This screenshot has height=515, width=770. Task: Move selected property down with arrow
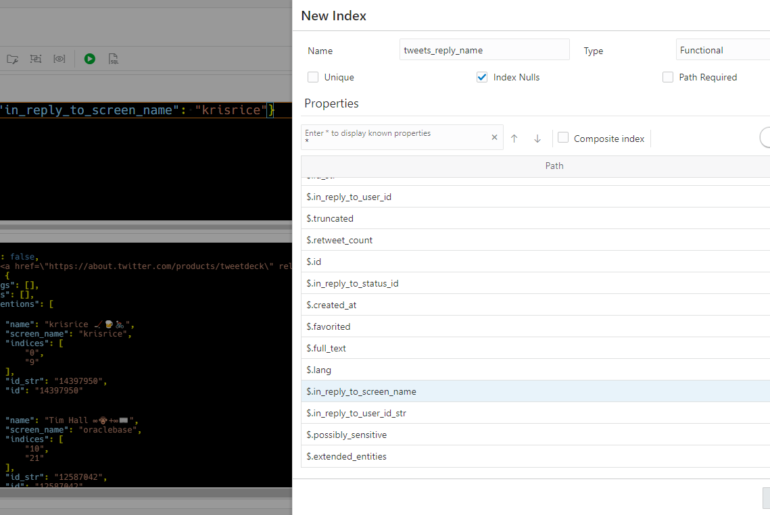537,138
